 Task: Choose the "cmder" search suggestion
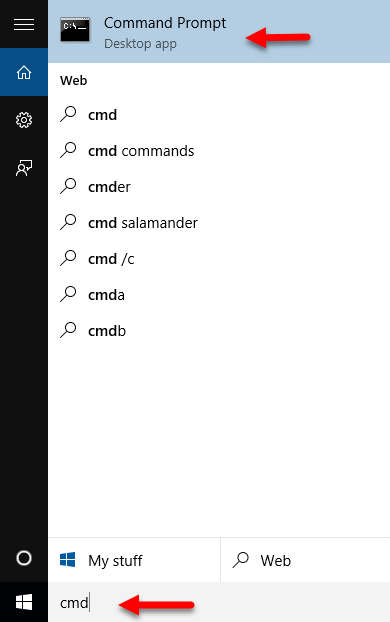click(x=219, y=186)
